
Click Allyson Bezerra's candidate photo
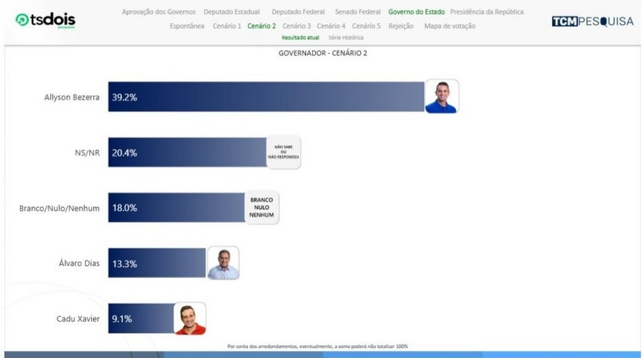pos(442,97)
